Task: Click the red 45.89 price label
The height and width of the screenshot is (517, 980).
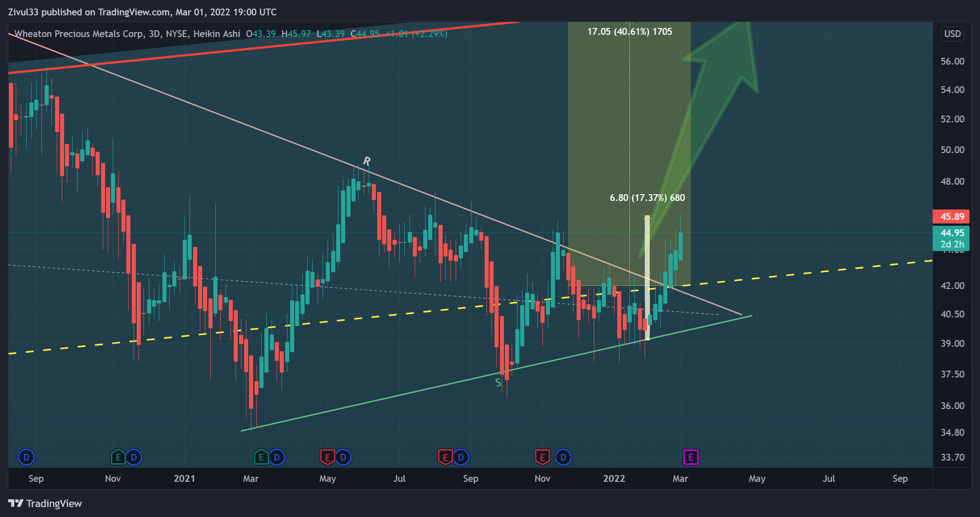Action: 951,217
